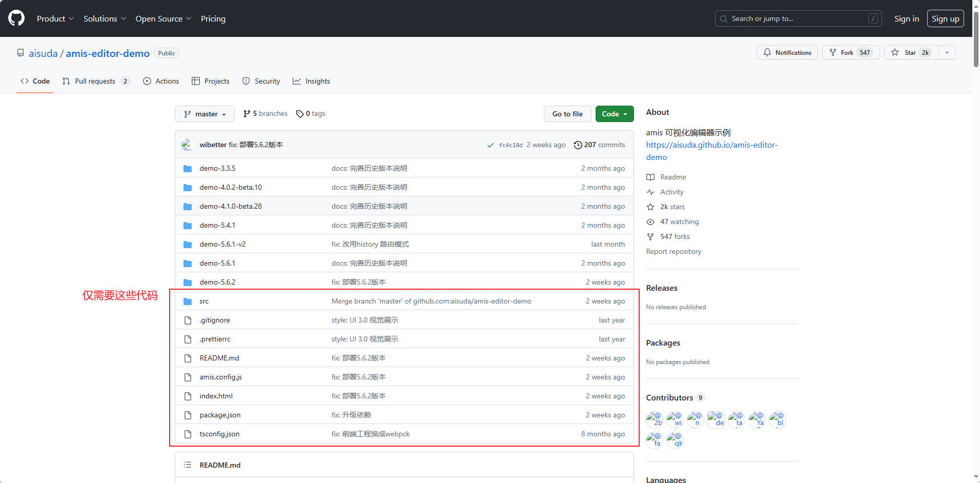Open README.md in the file list

[219, 358]
